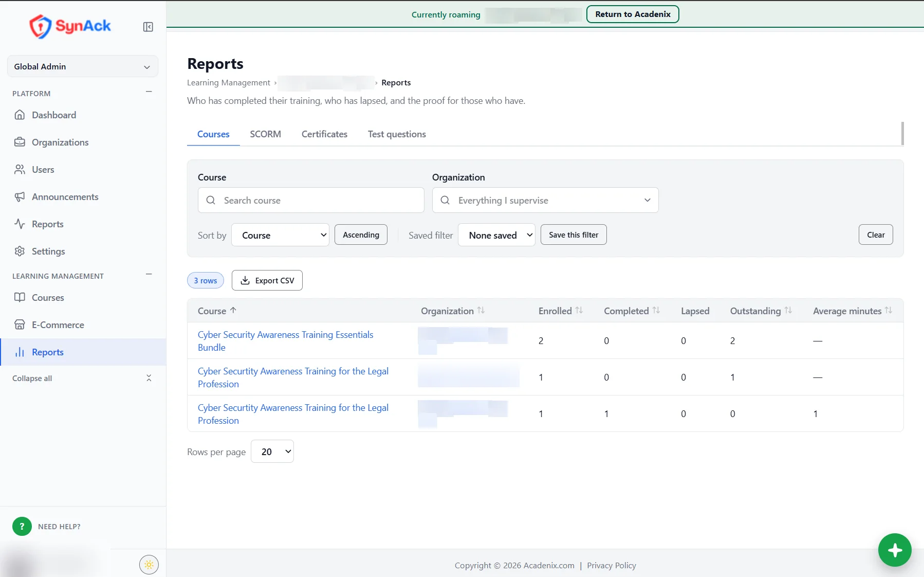Sort table by Enrolled column arrows
Screen dimensions: 924x577
(579, 311)
